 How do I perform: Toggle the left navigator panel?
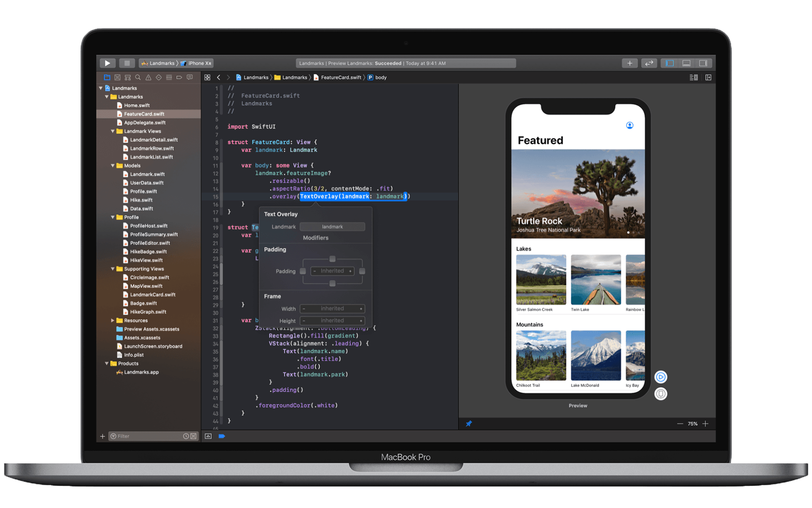pyautogui.click(x=669, y=63)
